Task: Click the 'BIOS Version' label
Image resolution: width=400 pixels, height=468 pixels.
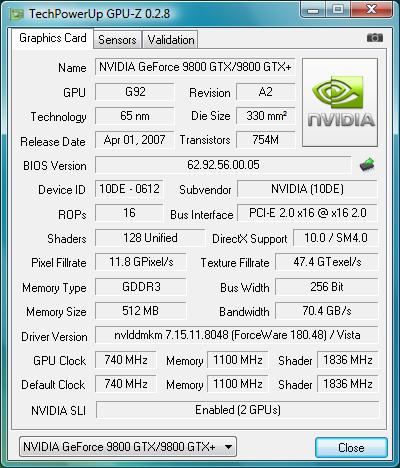Action: (x=55, y=166)
